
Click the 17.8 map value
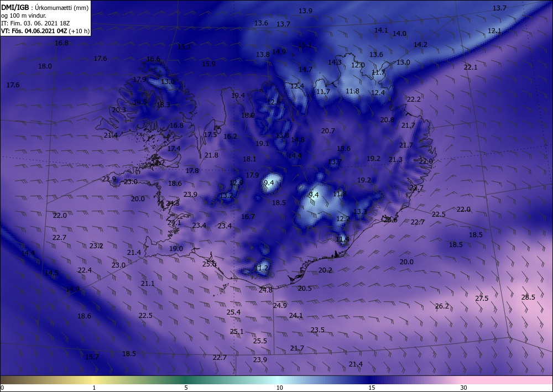click(192, 171)
